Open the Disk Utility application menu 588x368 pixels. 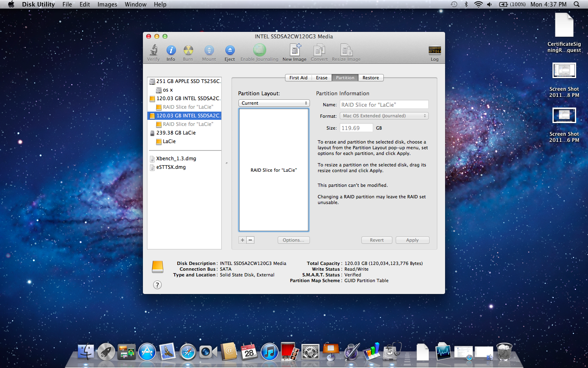tap(38, 4)
